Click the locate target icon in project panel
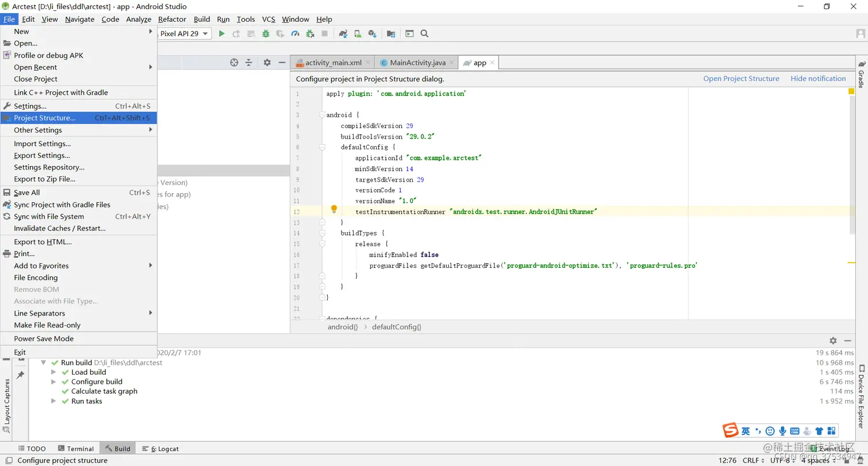This screenshot has width=868, height=466. coord(234,63)
